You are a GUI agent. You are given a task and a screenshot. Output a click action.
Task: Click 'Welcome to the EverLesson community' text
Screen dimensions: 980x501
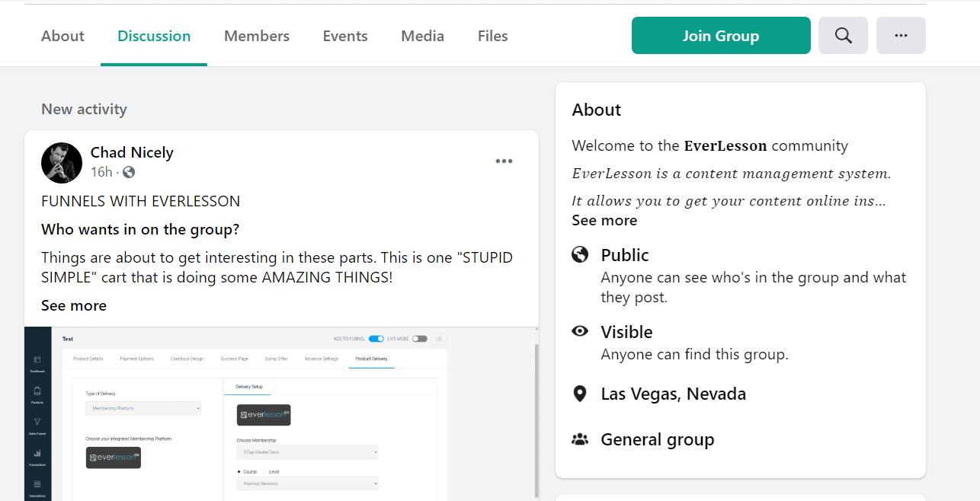click(x=710, y=145)
